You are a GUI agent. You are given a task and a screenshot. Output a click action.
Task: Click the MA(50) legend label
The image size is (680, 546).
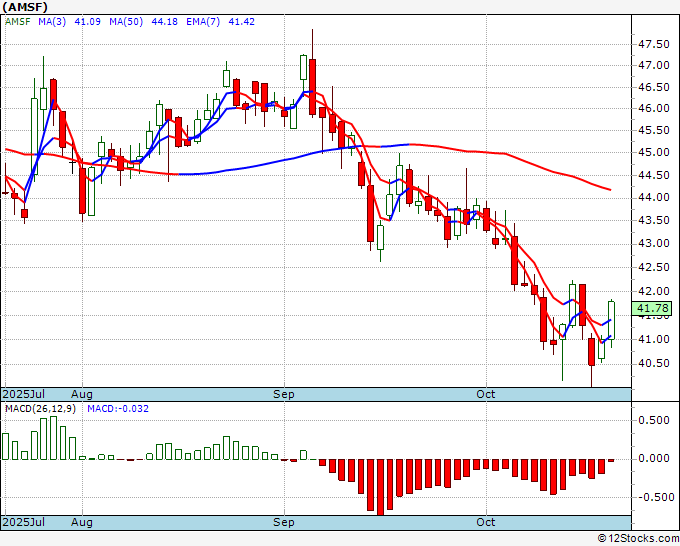click(126, 22)
